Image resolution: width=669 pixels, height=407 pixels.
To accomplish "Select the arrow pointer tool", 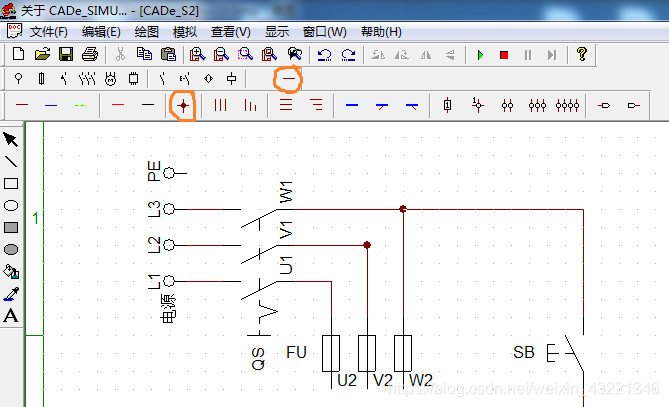I will pos(11,140).
